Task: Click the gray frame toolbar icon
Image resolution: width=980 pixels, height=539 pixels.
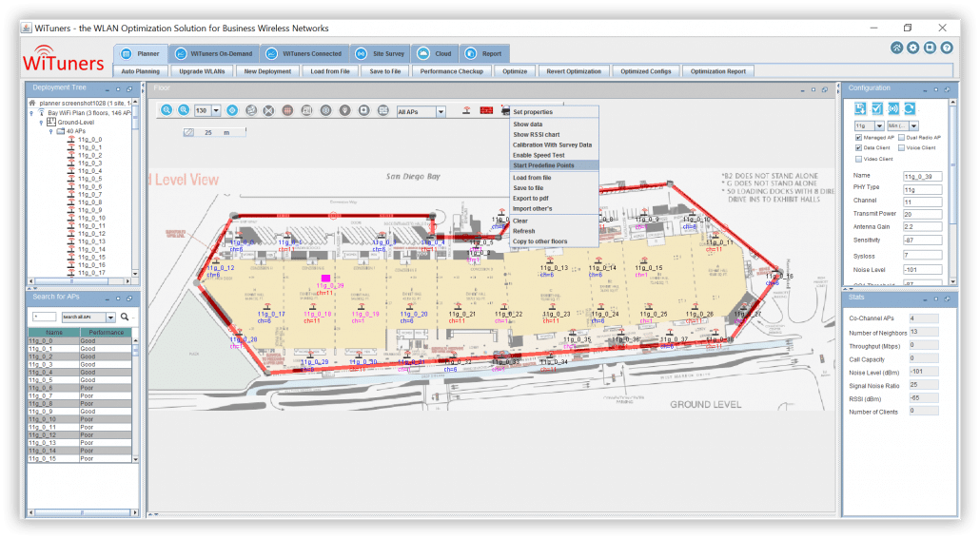Action: click(307, 110)
